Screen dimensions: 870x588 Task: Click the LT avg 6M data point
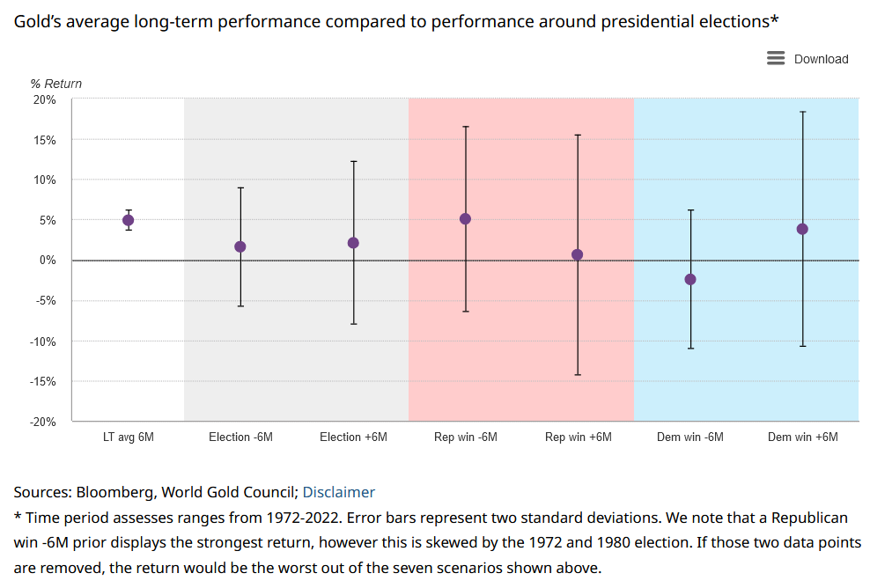(x=129, y=220)
